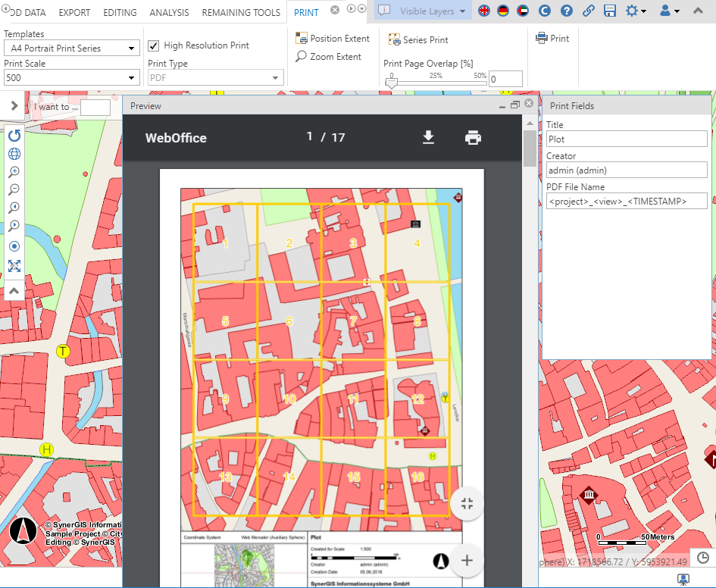Select the Zoom In tool

coord(14,171)
